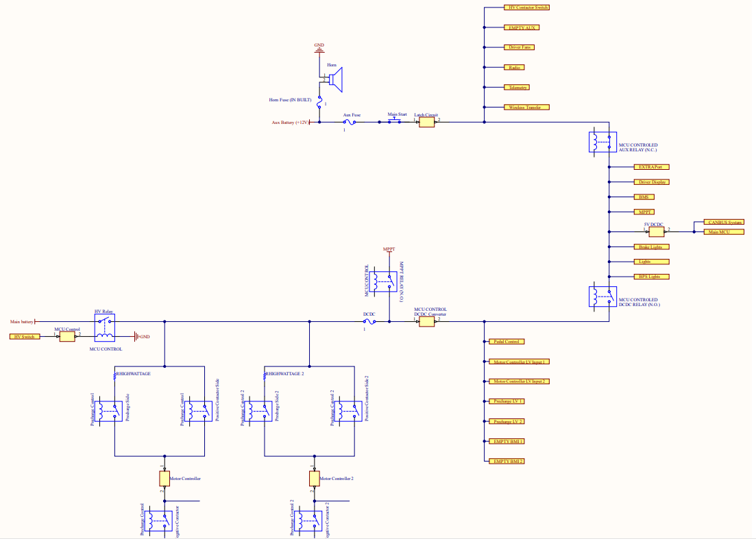This screenshot has width=756, height=541.
Task: Click the HV Contactor Switch port
Action: [526, 8]
